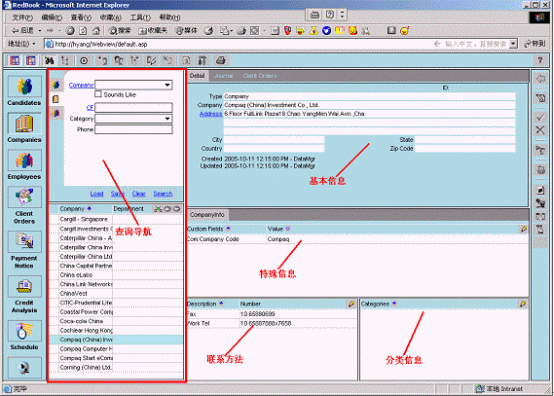Select Coca-cola China in company list
Viewport: 554px width, 396px height.
pyautogui.click(x=81, y=321)
